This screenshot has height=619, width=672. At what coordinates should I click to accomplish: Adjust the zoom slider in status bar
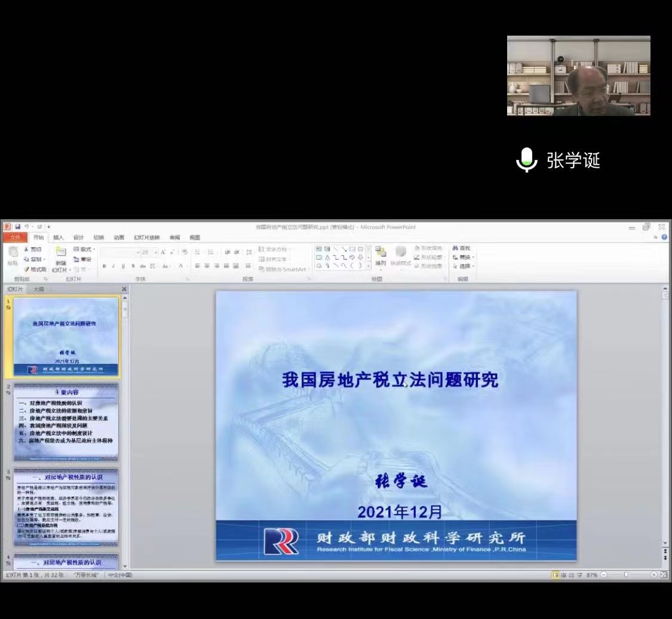point(625,574)
